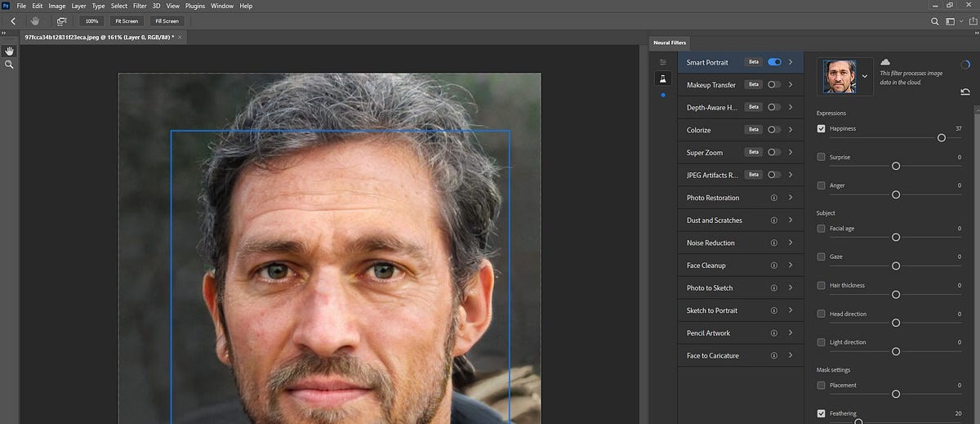The width and height of the screenshot is (980, 424).
Task: Check the Surprise checkbox
Action: click(821, 157)
